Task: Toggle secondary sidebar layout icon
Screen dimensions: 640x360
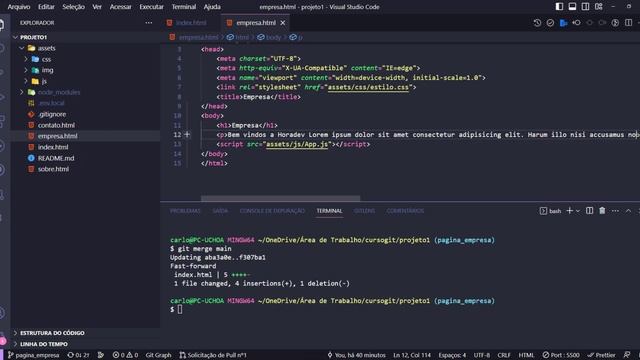Action: coord(585,7)
